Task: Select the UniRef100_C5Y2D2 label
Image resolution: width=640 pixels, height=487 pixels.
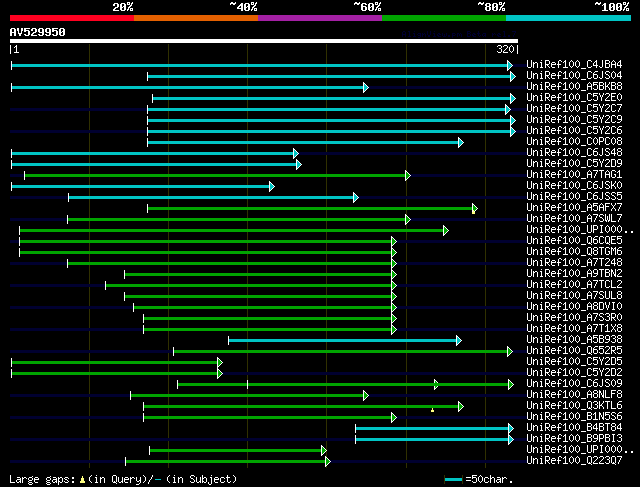Action: click(574, 373)
